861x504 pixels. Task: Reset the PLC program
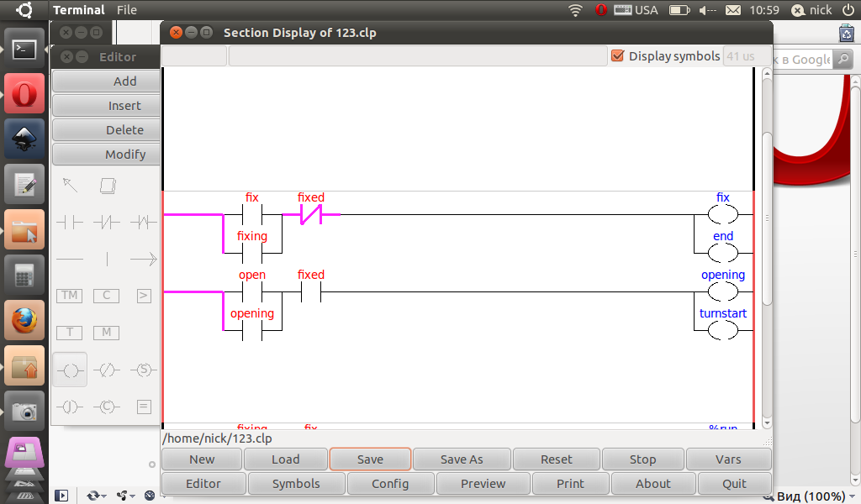click(557, 459)
